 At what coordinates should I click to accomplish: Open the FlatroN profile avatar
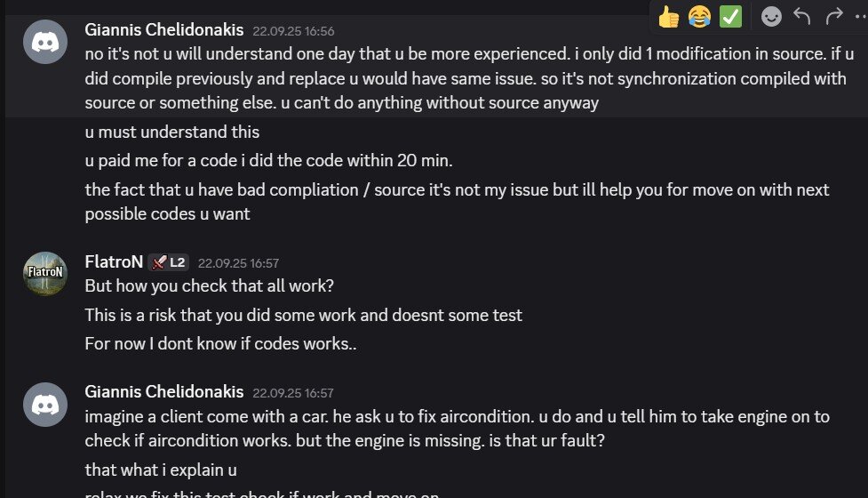pyautogui.click(x=45, y=274)
